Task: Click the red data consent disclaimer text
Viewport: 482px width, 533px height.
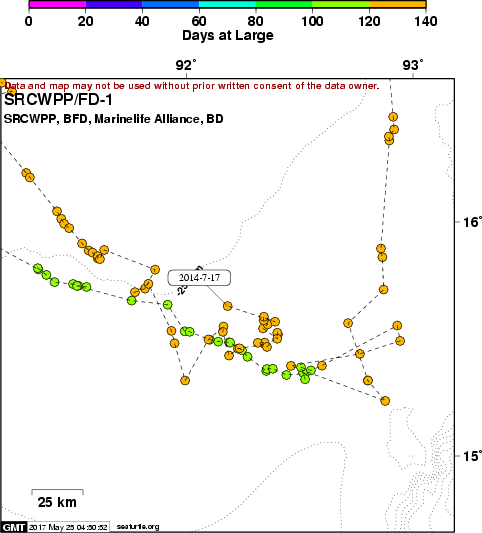Action: pos(192,86)
